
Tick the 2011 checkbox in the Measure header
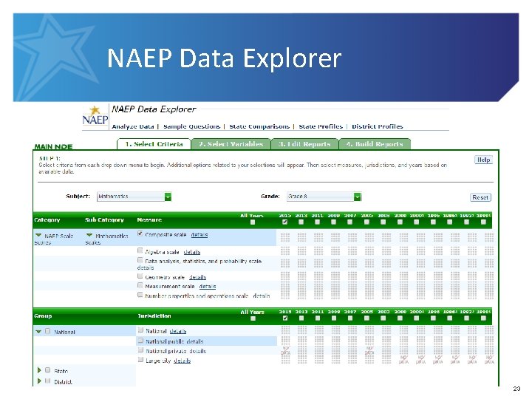(317, 222)
